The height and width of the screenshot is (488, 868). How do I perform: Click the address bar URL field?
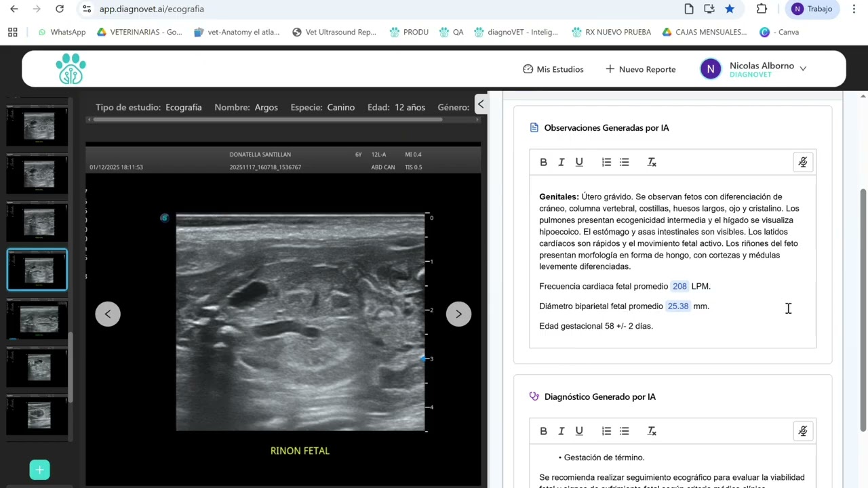click(380, 9)
